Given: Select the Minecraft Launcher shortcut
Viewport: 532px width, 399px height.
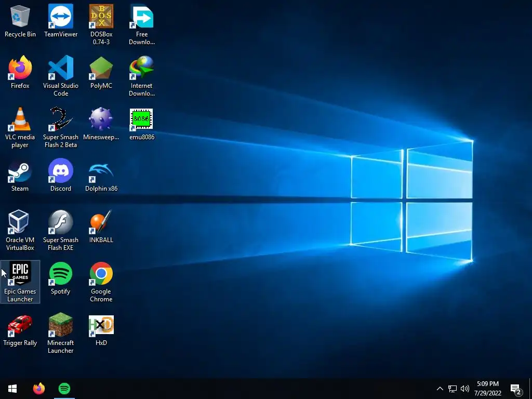Looking at the screenshot, I should pos(61,334).
